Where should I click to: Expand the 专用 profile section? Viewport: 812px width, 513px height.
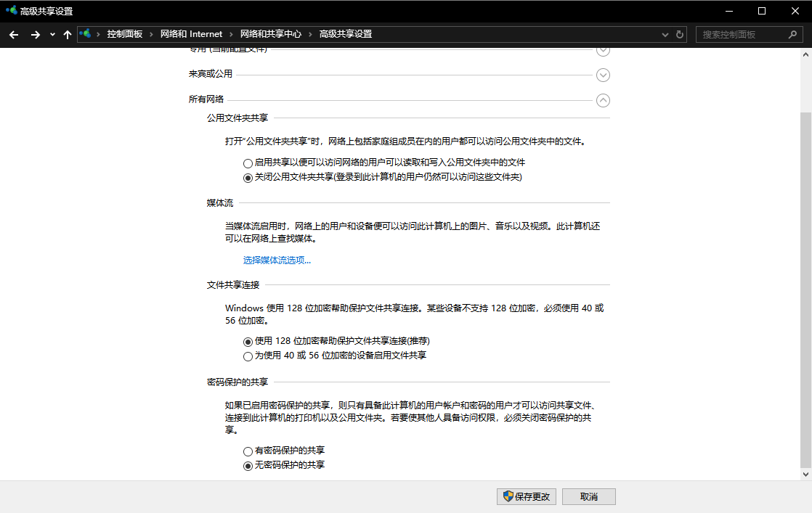(x=603, y=51)
